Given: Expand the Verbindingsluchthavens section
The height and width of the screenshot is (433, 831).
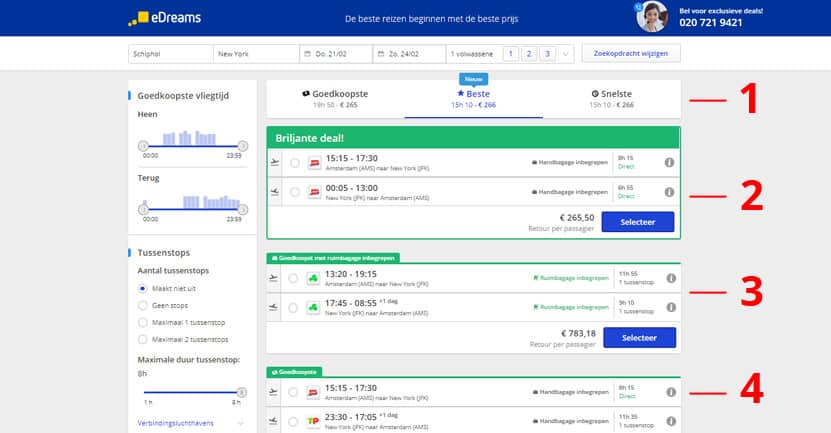Looking at the screenshot, I should 191,423.
